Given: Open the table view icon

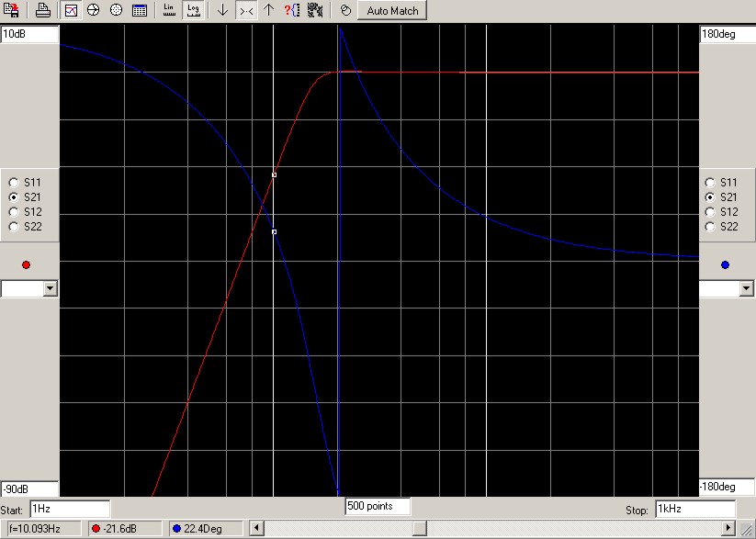Looking at the screenshot, I should [x=140, y=10].
